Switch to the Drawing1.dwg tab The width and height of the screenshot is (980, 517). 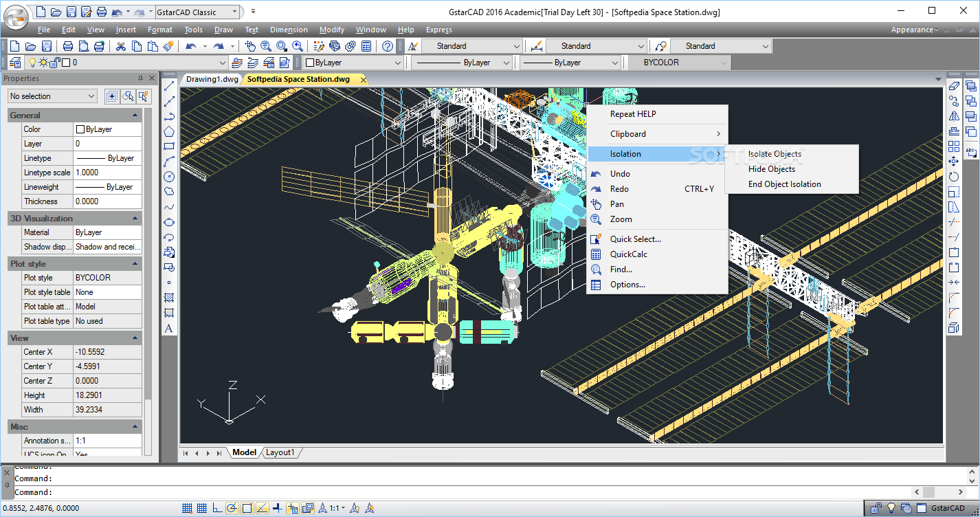click(x=212, y=79)
